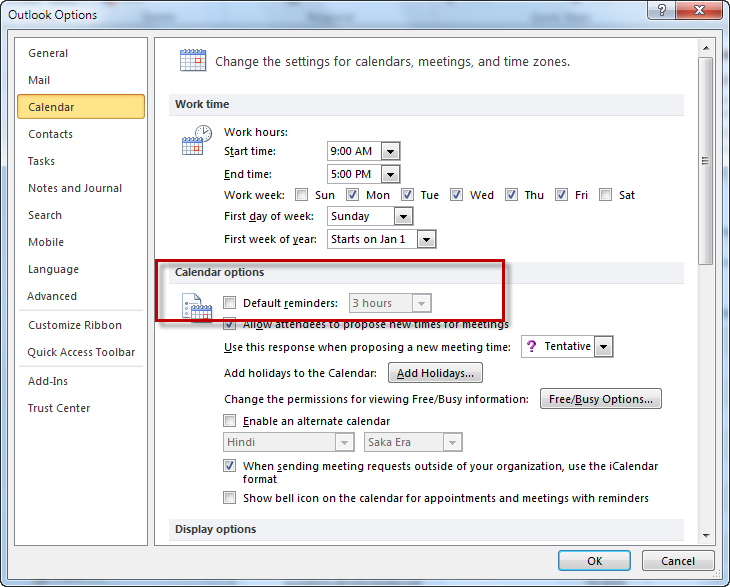
Task: Click the Work time clock icon
Action: click(x=196, y=140)
